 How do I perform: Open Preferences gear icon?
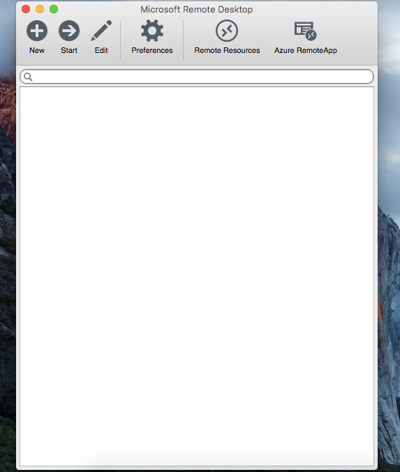pos(152,31)
